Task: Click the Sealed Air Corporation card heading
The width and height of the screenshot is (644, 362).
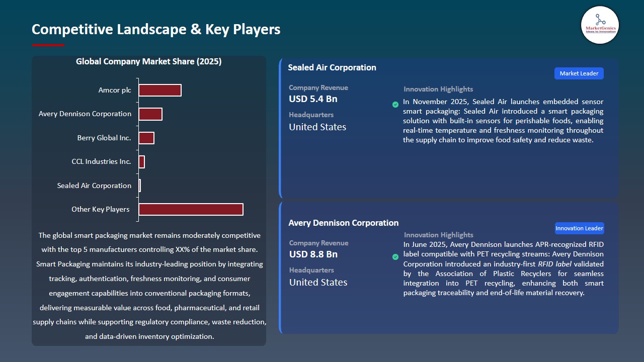Action: (332, 67)
